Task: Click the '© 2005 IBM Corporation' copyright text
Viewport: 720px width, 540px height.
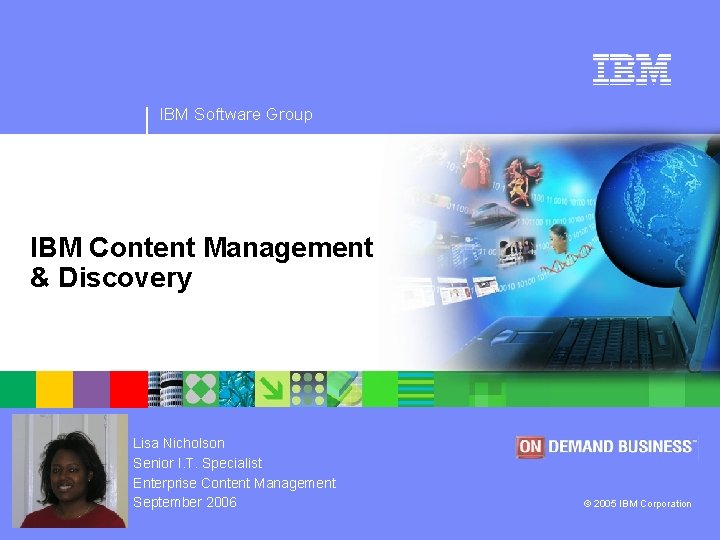Action: pyautogui.click(x=637, y=504)
